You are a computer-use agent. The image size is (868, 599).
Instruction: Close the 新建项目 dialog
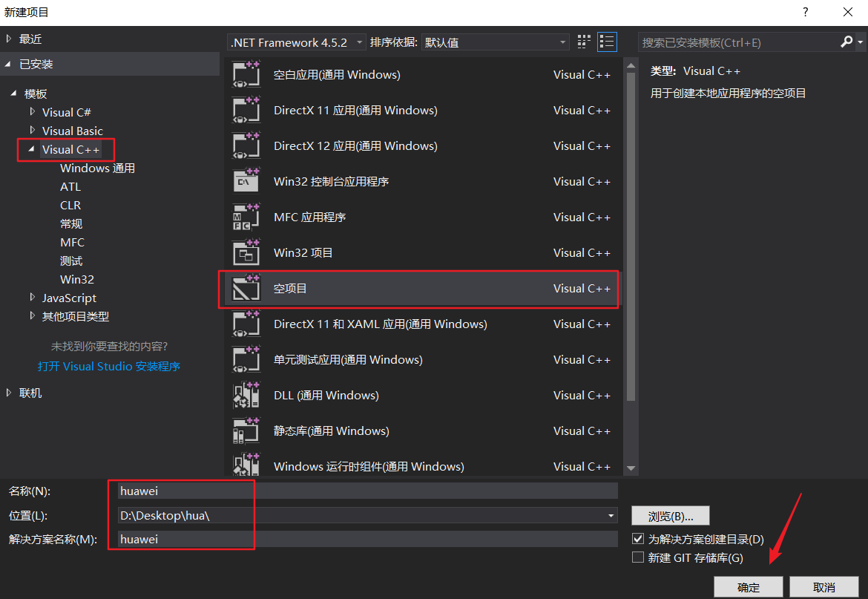coord(847,12)
